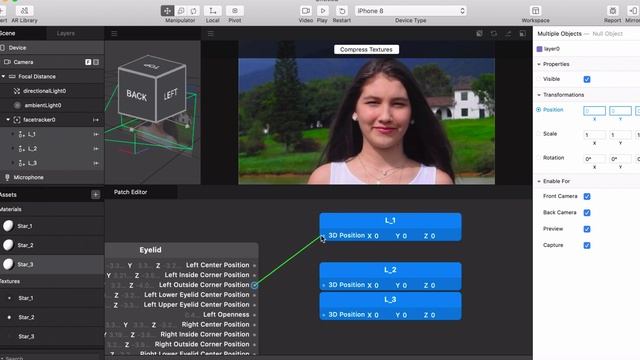
Task: Click the Restart button
Action: (342, 11)
